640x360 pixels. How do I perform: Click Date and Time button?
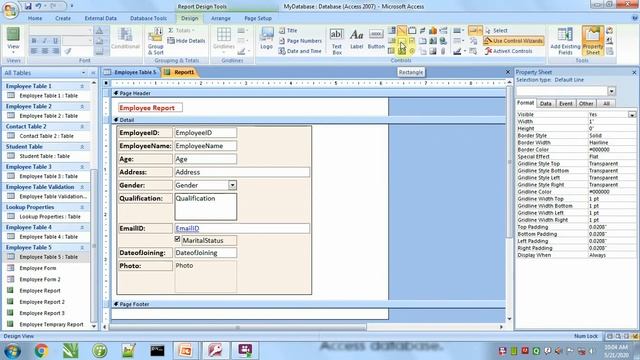[300, 51]
